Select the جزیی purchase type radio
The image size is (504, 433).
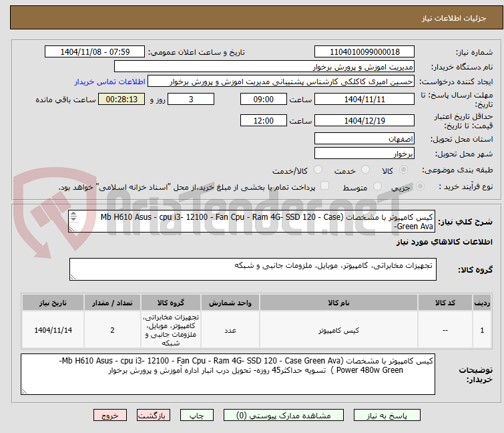click(x=420, y=186)
